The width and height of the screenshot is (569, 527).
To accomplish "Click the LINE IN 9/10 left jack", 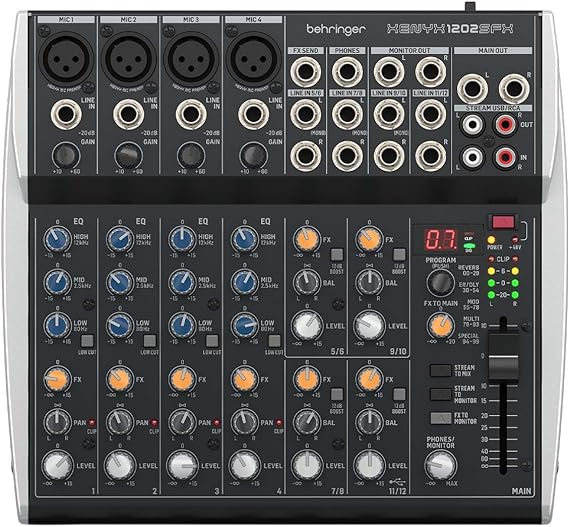I will point(389,114).
